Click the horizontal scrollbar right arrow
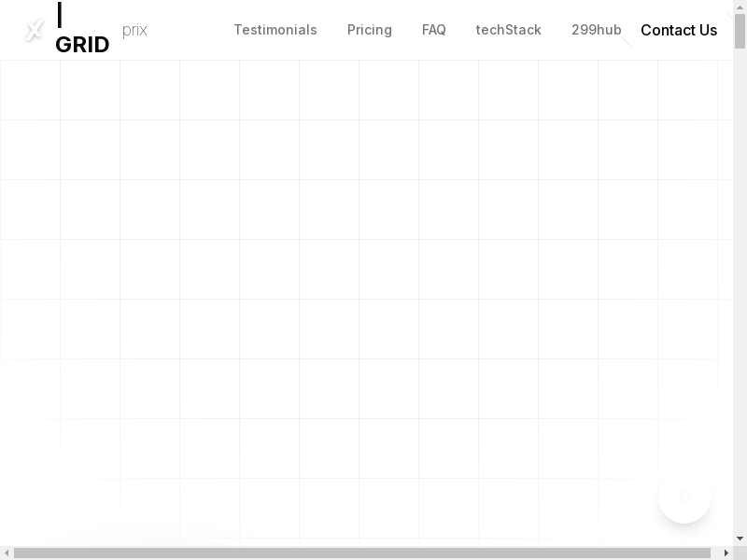This screenshot has width=747, height=560. tap(726, 553)
